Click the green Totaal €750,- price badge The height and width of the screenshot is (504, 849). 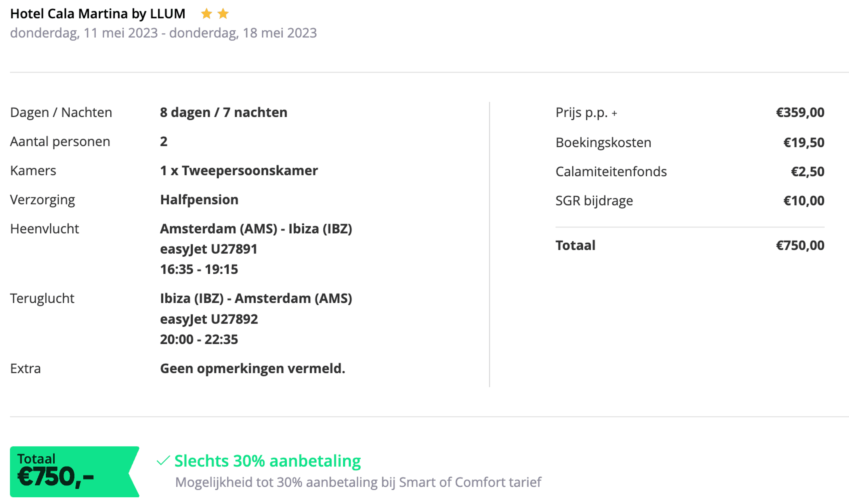tap(74, 472)
